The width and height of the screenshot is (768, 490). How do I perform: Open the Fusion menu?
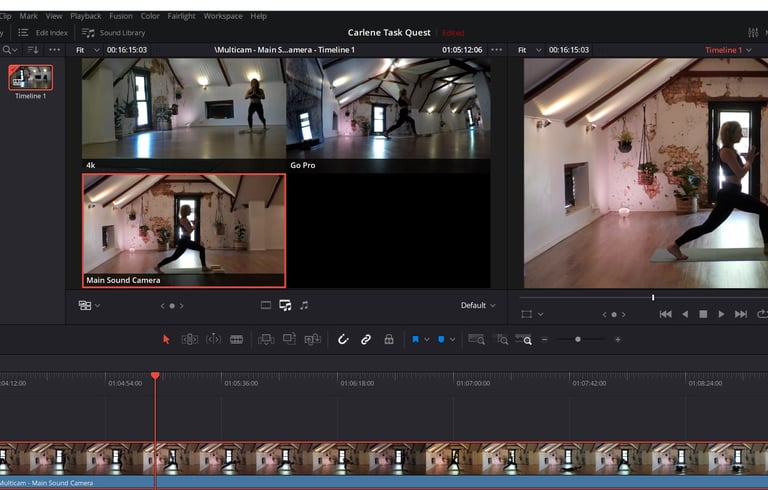[120, 16]
